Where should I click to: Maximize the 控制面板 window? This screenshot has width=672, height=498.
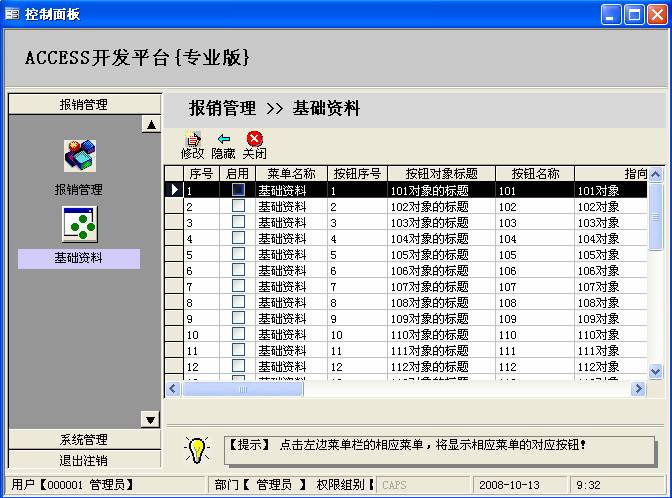(634, 15)
